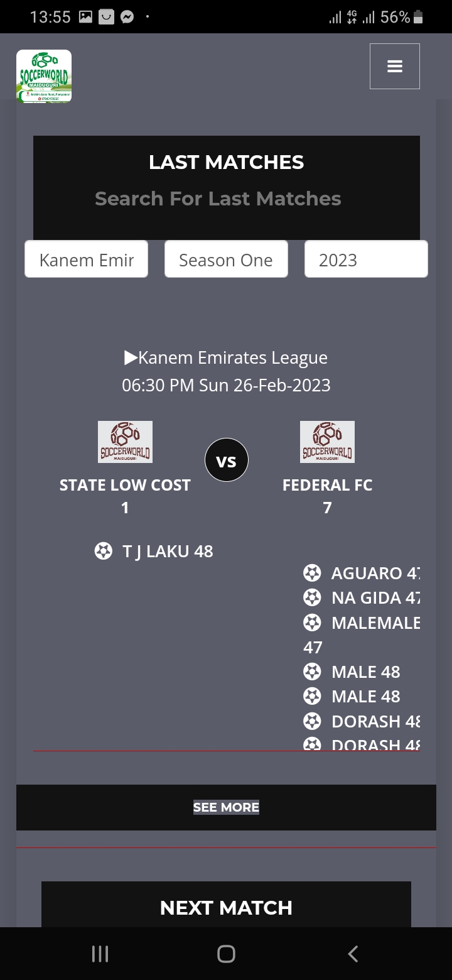Tap the soccer ball icon beside NA GIDA
452x980 pixels.
(312, 597)
